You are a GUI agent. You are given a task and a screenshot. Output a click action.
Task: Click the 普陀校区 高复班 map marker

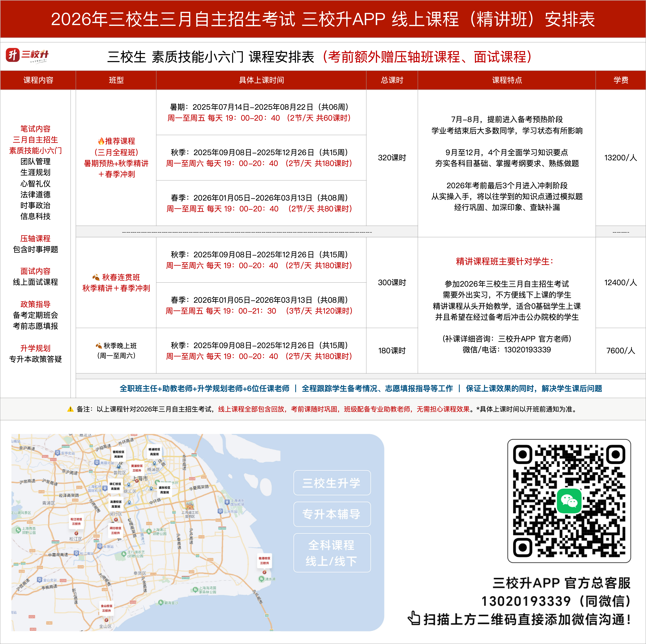pyautogui.click(x=118, y=454)
